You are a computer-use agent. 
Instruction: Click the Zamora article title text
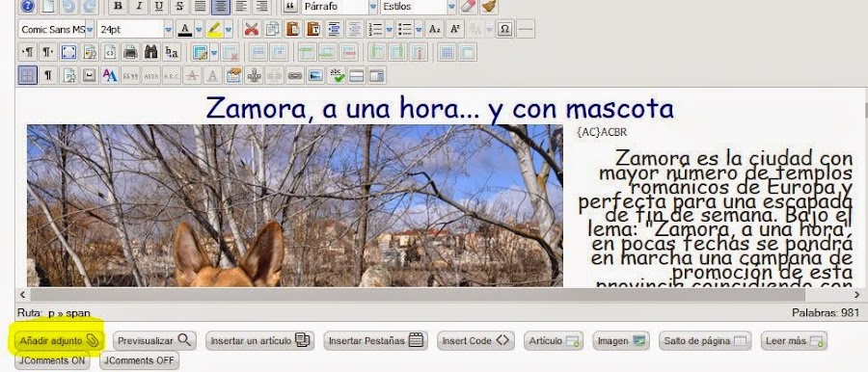click(x=440, y=108)
